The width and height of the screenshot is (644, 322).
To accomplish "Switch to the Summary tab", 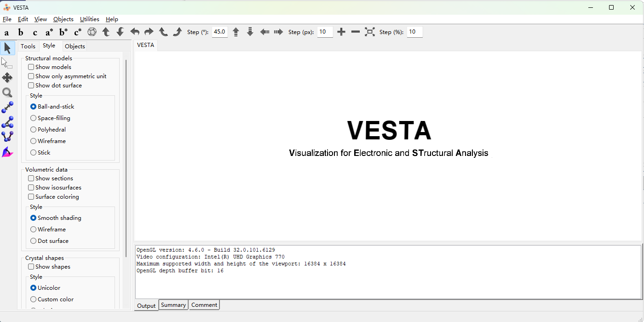I will click(x=173, y=305).
